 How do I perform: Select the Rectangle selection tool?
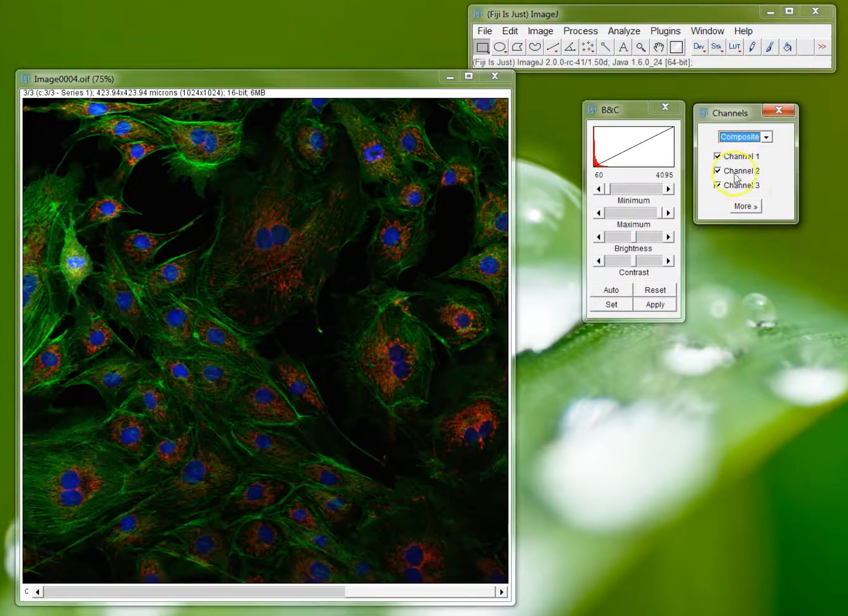click(x=482, y=47)
